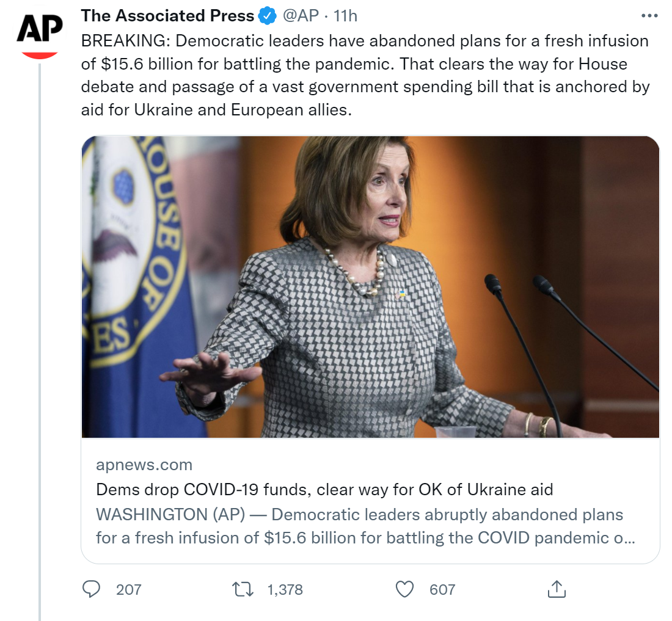Open the article photo from the press conference

click(370, 286)
